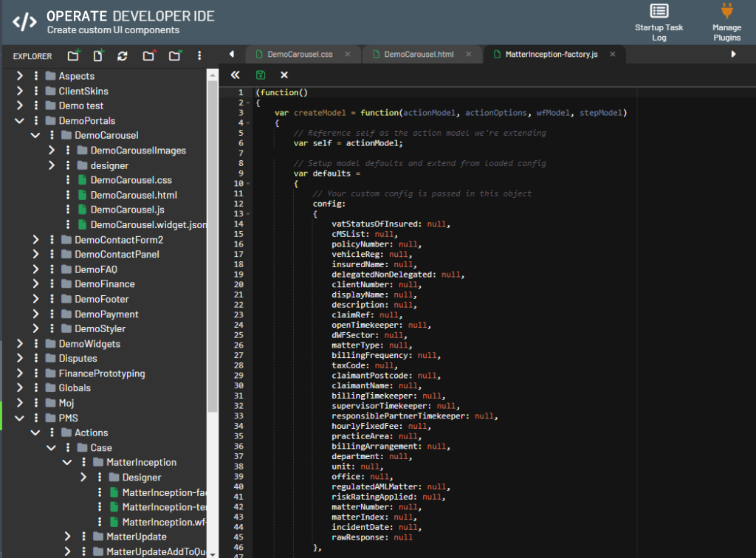Click the new folder icon in Explorer
The height and width of the screenshot is (558, 756).
pyautogui.click(x=73, y=55)
